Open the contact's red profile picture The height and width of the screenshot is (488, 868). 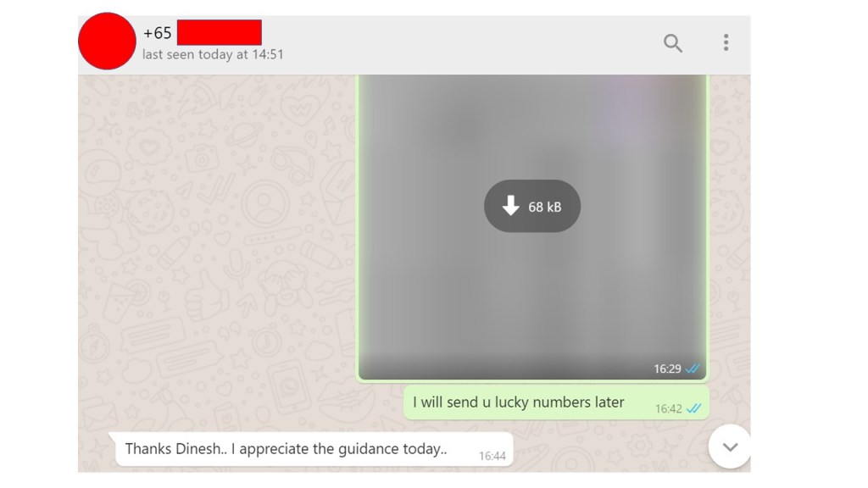(x=107, y=41)
